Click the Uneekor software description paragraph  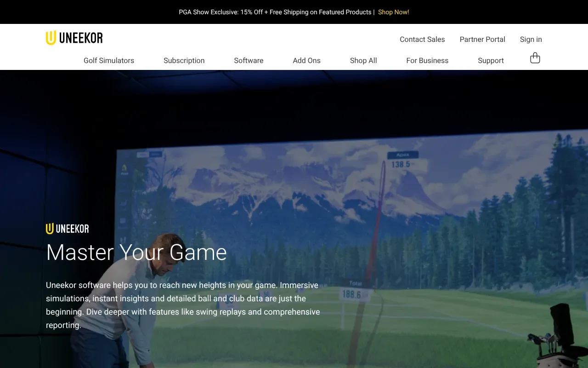click(182, 305)
